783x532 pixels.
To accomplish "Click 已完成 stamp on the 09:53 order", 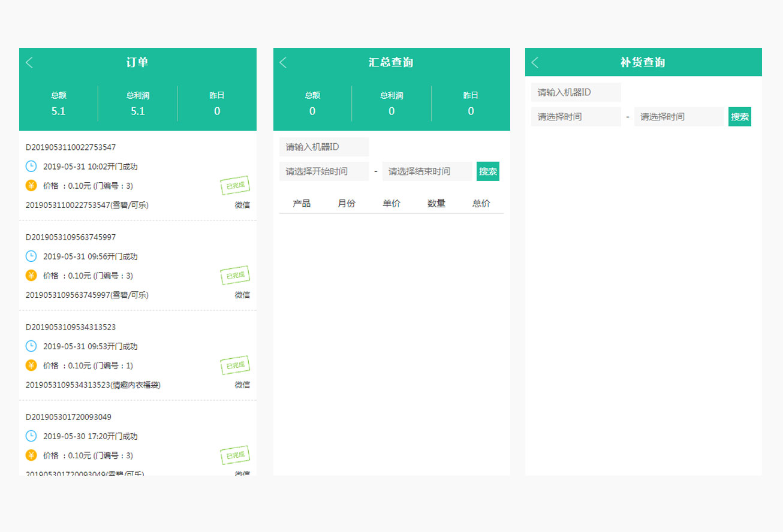I will [235, 365].
